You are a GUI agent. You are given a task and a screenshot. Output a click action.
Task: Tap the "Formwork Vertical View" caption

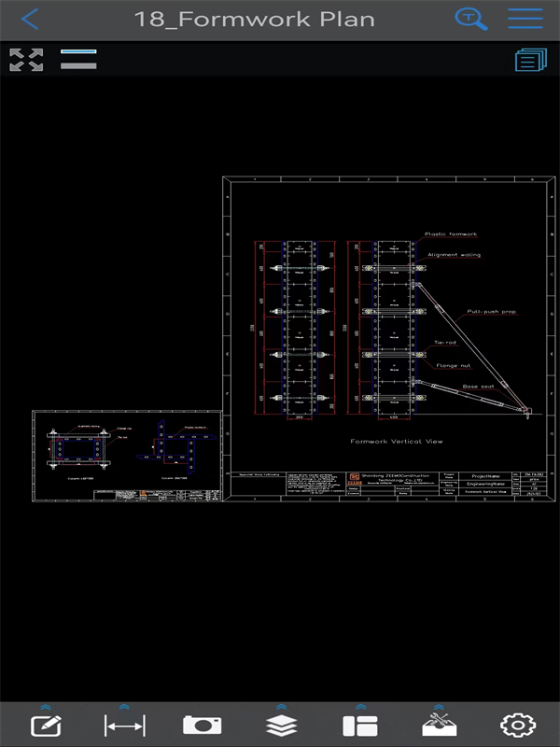point(396,441)
